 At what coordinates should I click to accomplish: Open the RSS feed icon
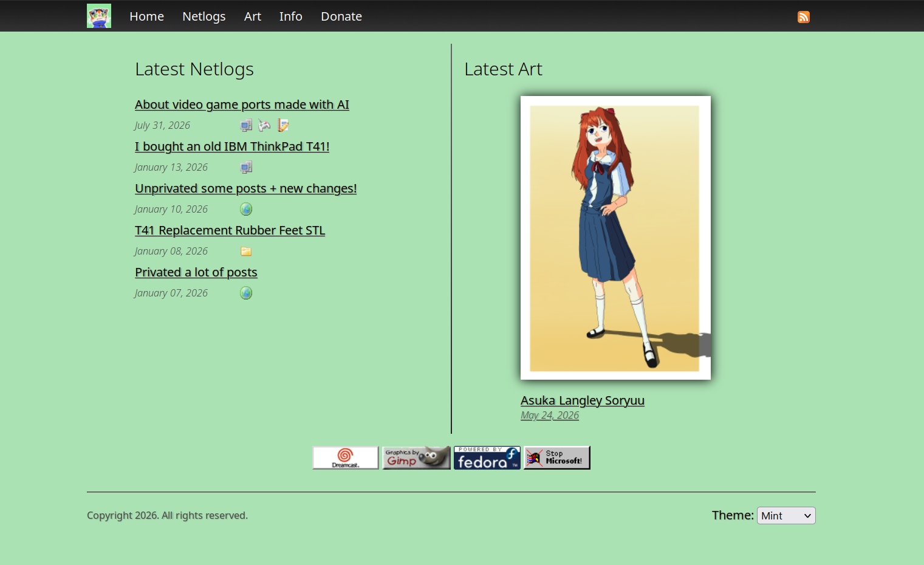[804, 17]
